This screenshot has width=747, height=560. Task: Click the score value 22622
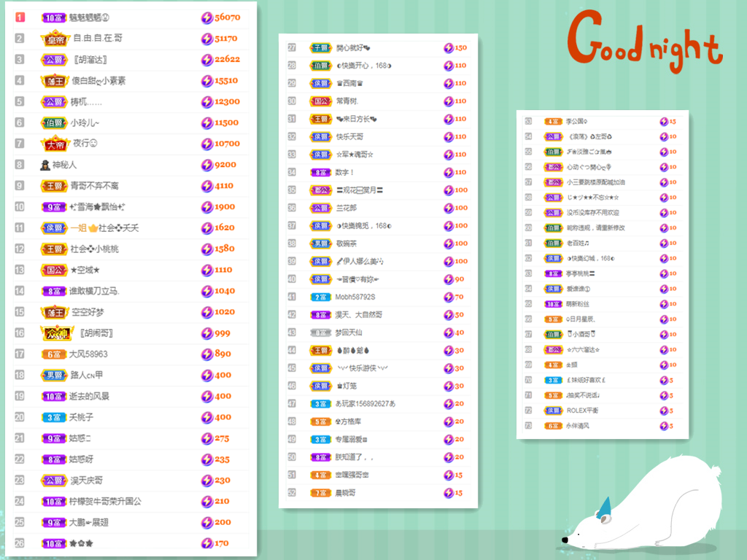pyautogui.click(x=228, y=60)
